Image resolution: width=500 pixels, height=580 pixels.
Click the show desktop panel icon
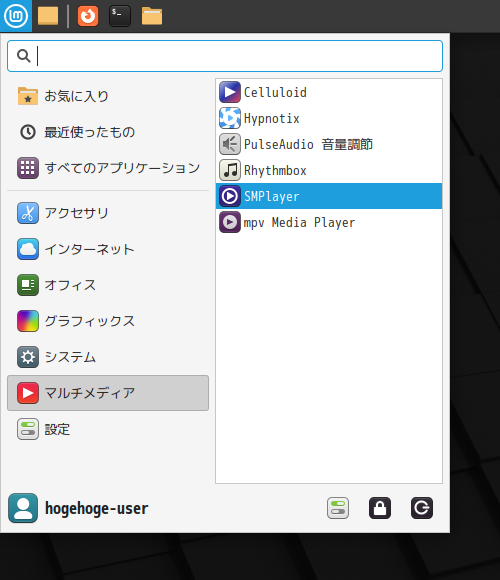(48, 16)
